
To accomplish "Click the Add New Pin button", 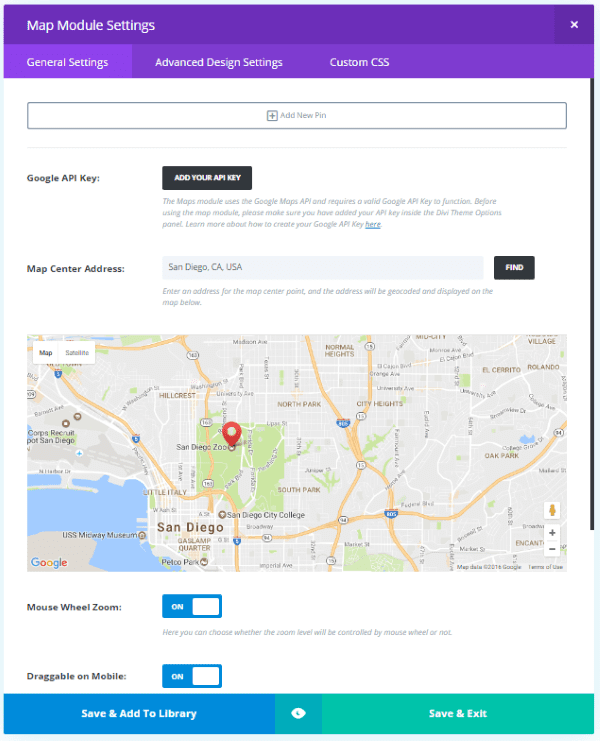I will tap(297, 115).
